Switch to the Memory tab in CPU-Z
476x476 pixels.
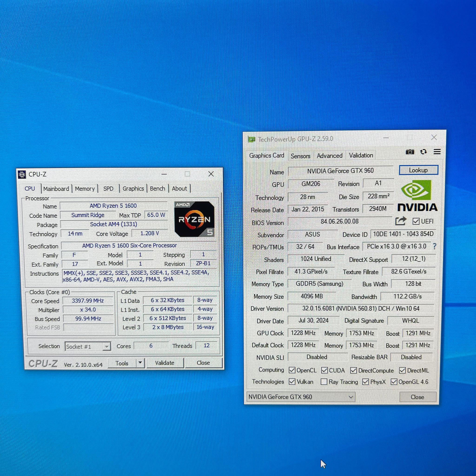coord(85,189)
